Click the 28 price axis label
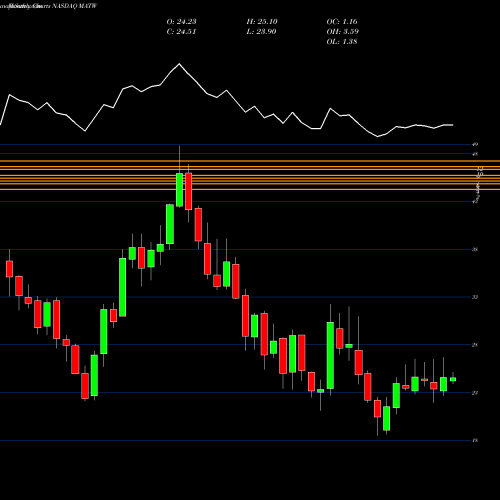500x500 pixels. [475, 345]
